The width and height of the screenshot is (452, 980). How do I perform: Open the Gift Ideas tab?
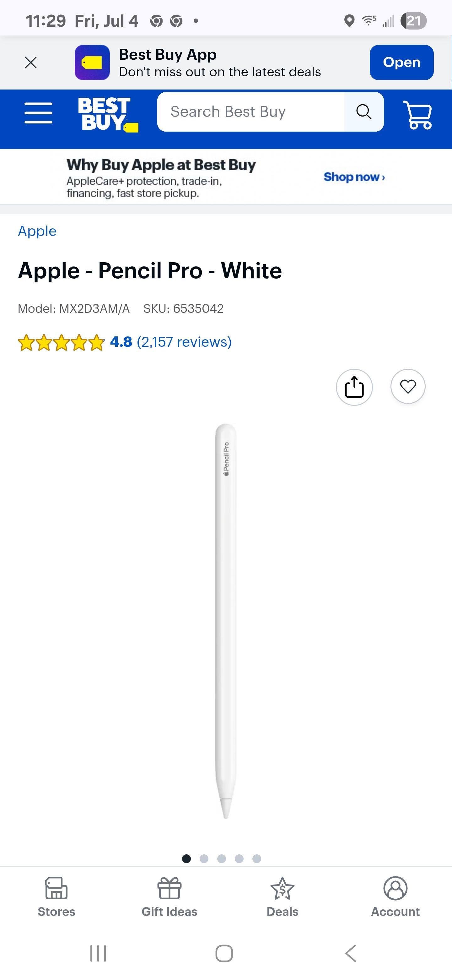pos(169,897)
